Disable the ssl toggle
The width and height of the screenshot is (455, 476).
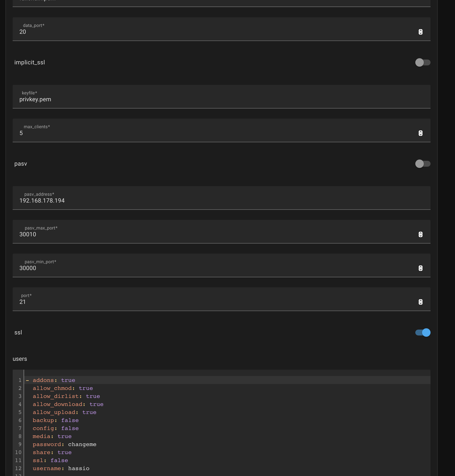coord(422,333)
